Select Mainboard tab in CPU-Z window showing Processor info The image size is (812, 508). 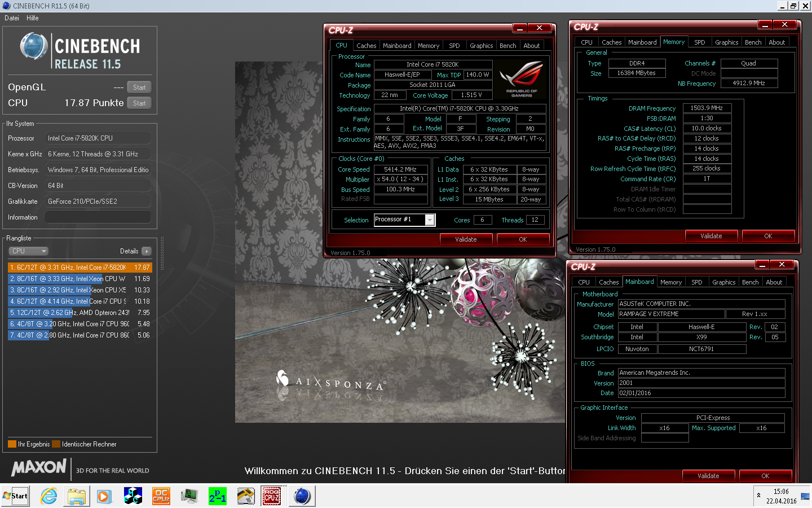pos(397,46)
